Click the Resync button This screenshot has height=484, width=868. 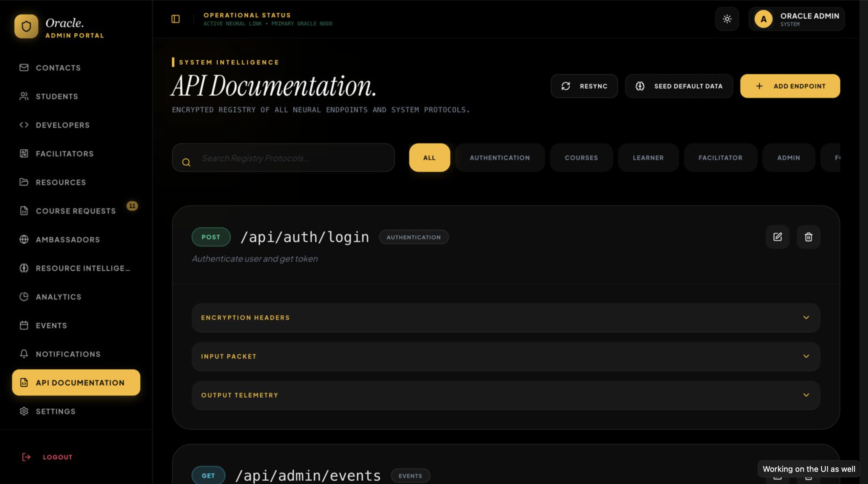pos(584,86)
